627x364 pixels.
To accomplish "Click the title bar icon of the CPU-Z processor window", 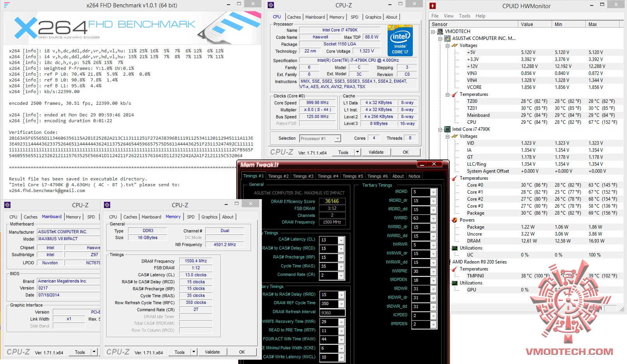I will point(271,5).
